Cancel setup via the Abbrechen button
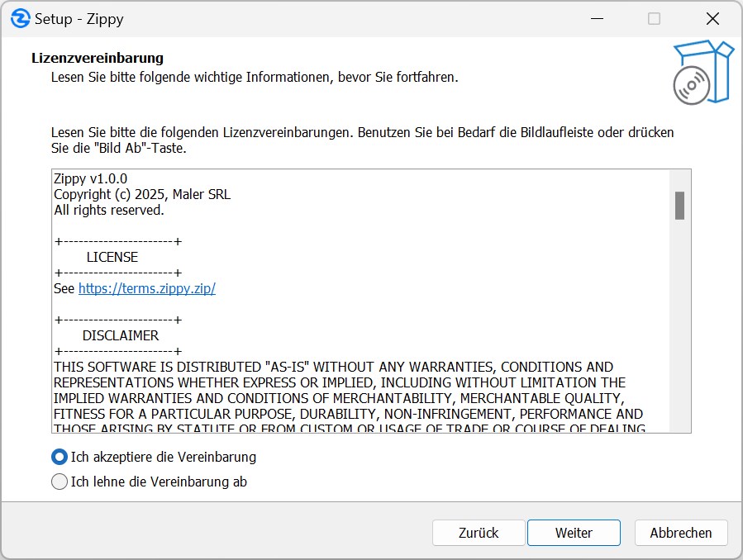This screenshot has width=743, height=560. click(x=681, y=533)
